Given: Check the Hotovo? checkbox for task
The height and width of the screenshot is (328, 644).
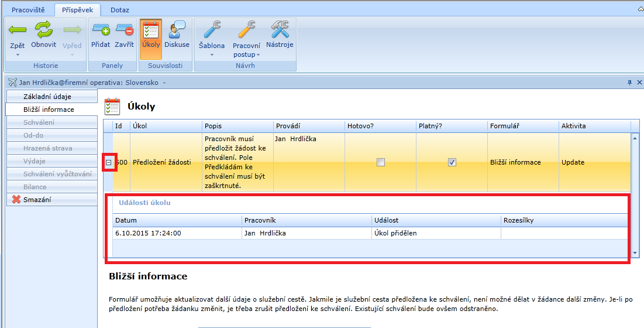Looking at the screenshot, I should pyautogui.click(x=381, y=162).
